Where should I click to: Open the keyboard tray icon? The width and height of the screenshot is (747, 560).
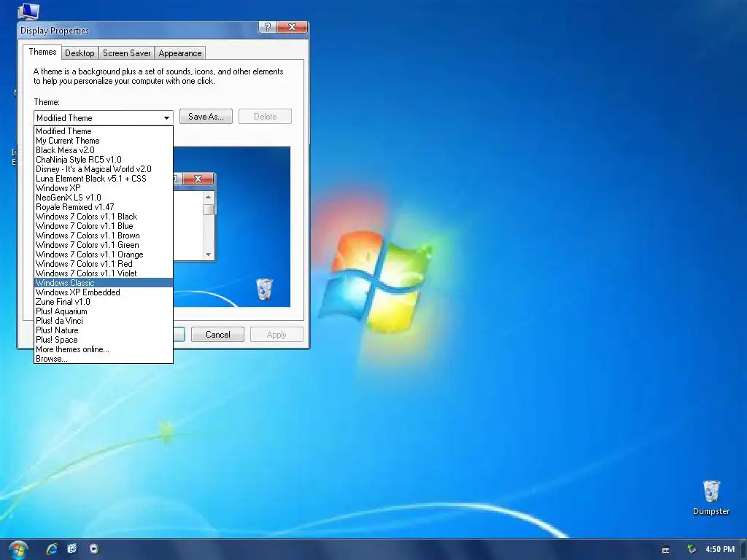(665, 550)
